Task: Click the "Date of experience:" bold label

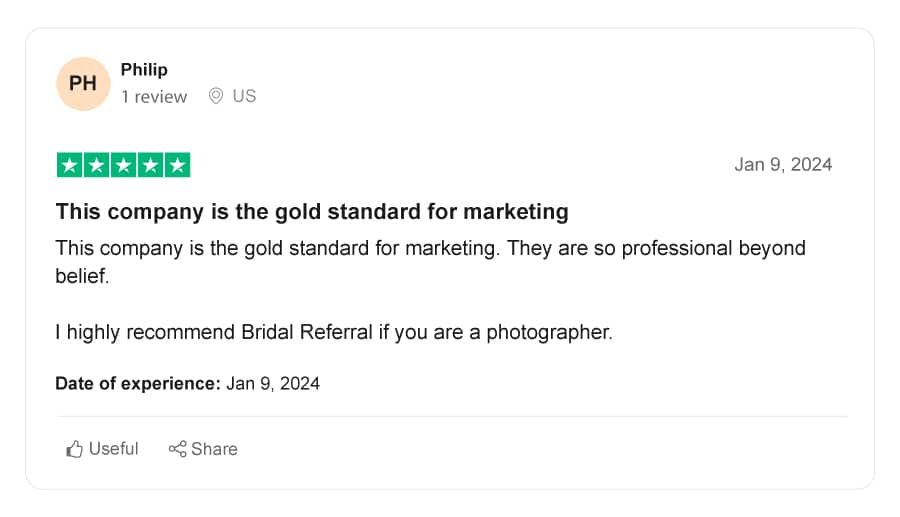Action: (138, 383)
